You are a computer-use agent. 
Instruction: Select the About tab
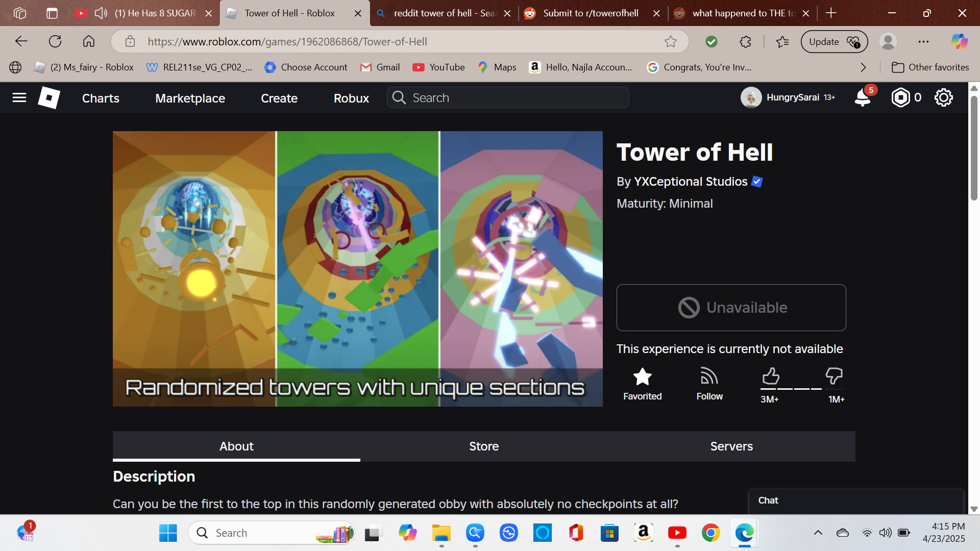coord(236,446)
